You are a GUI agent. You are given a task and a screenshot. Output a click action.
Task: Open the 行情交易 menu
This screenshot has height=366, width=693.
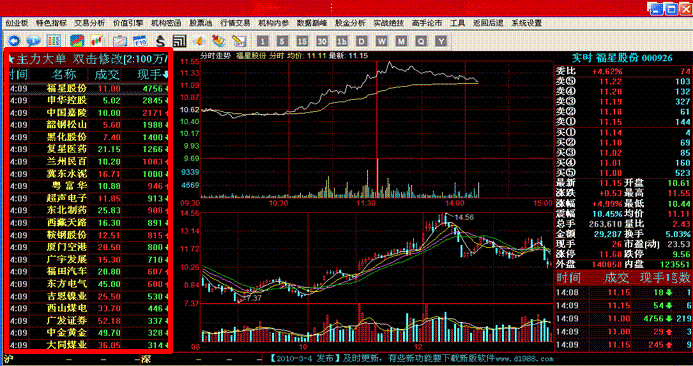(235, 23)
